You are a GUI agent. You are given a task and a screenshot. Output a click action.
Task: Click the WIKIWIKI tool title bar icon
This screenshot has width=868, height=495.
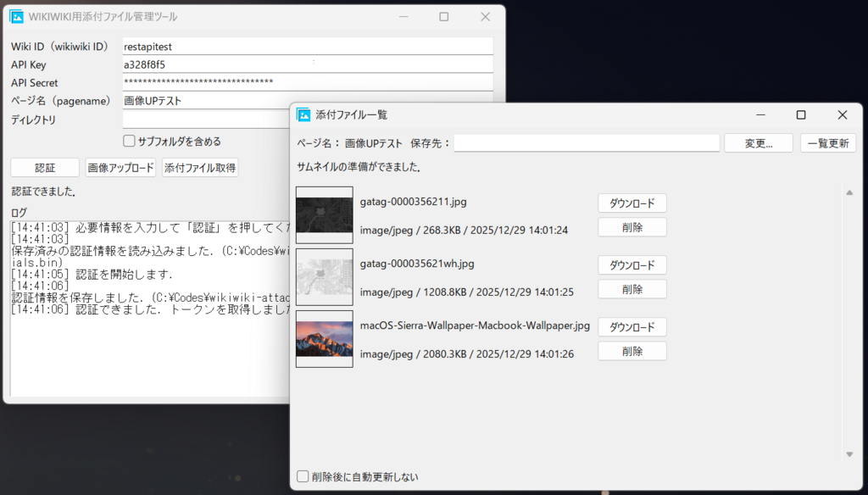16,16
